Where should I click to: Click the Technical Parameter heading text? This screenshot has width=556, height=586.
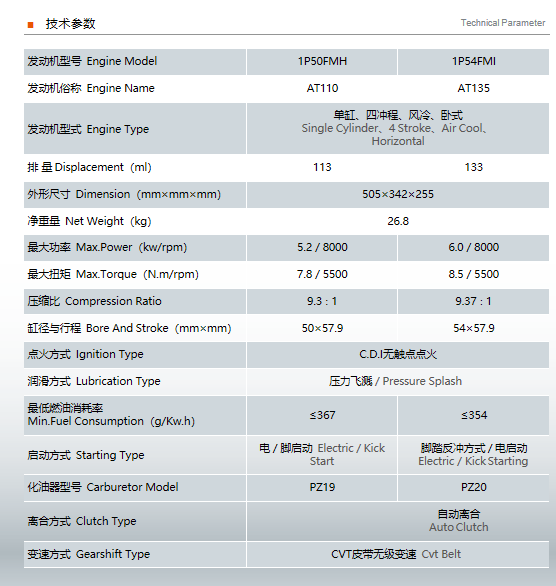[503, 23]
